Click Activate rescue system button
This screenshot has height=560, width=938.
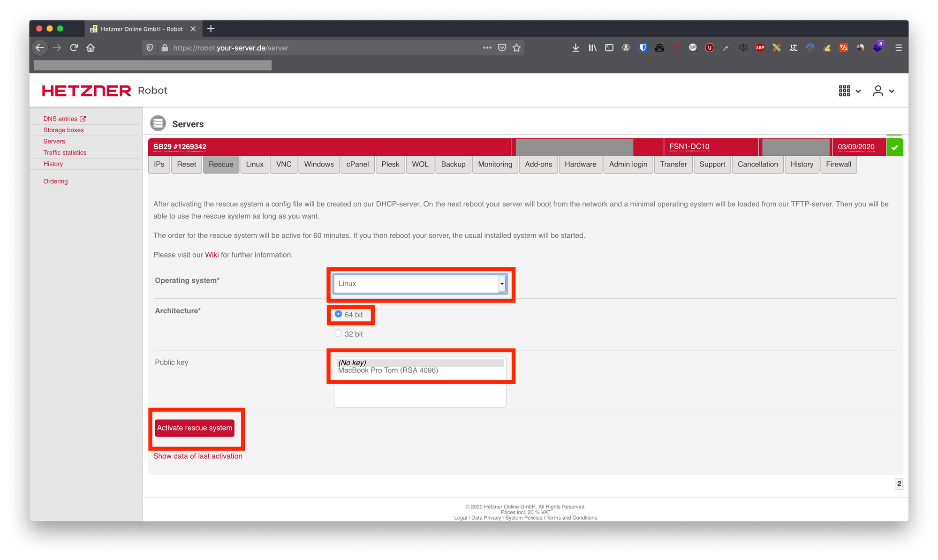click(x=195, y=428)
